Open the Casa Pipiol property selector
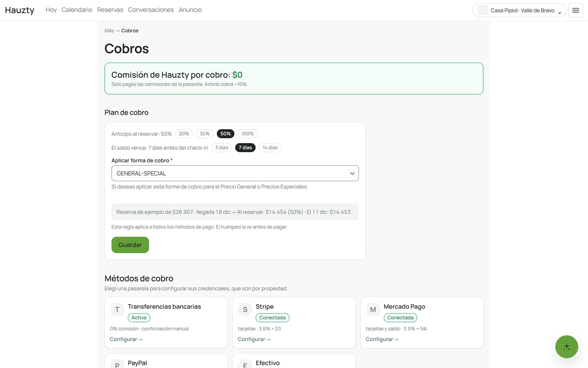 [x=519, y=10]
